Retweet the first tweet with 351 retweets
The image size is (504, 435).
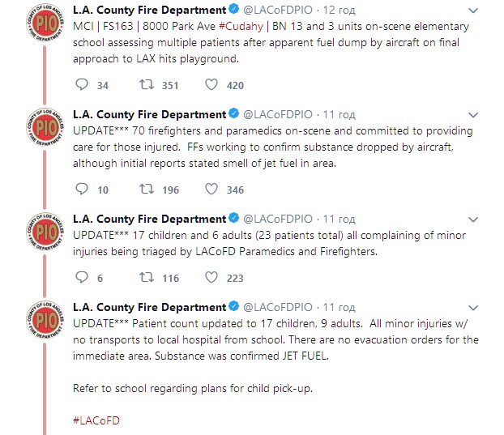tap(147, 85)
